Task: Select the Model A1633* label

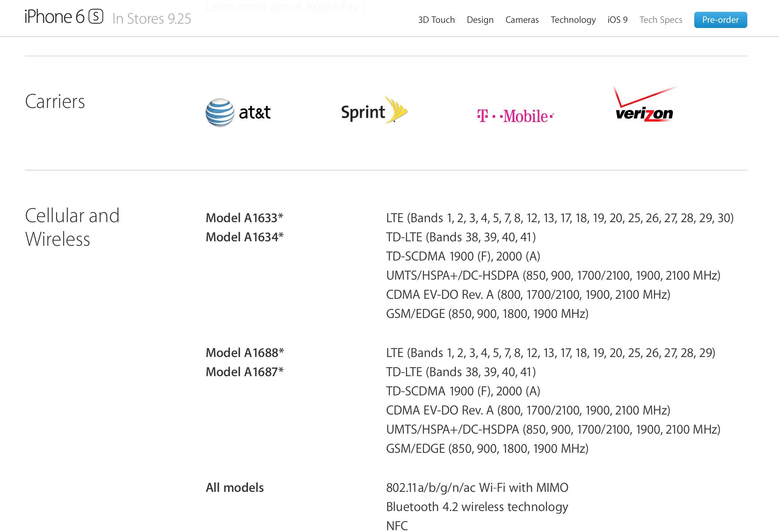Action: [244, 218]
